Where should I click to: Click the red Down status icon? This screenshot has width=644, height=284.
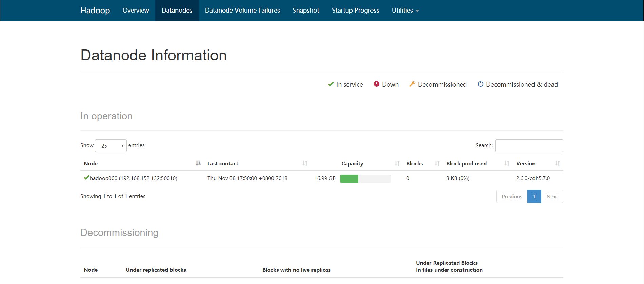tap(377, 84)
